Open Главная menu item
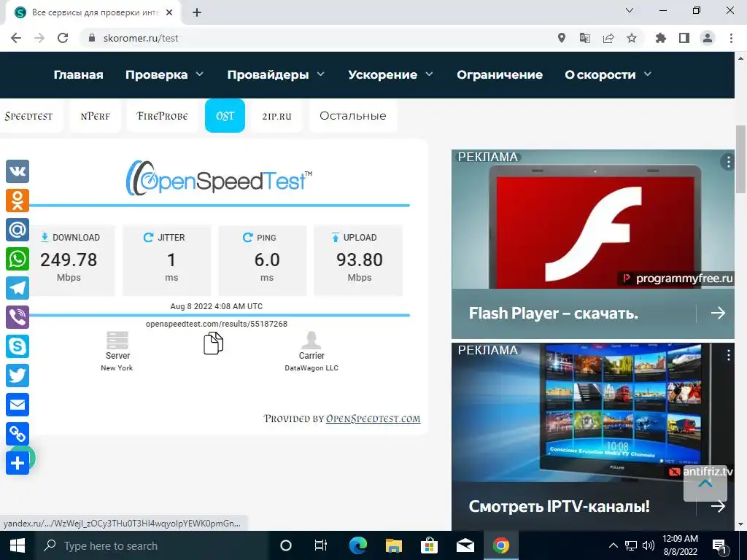 tap(79, 75)
